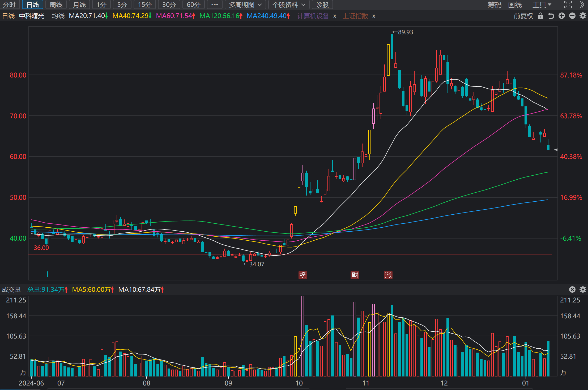This screenshot has height=390, width=588.
Task: Click the undo arrow icon in chart toolbar
Action: tap(551, 16)
